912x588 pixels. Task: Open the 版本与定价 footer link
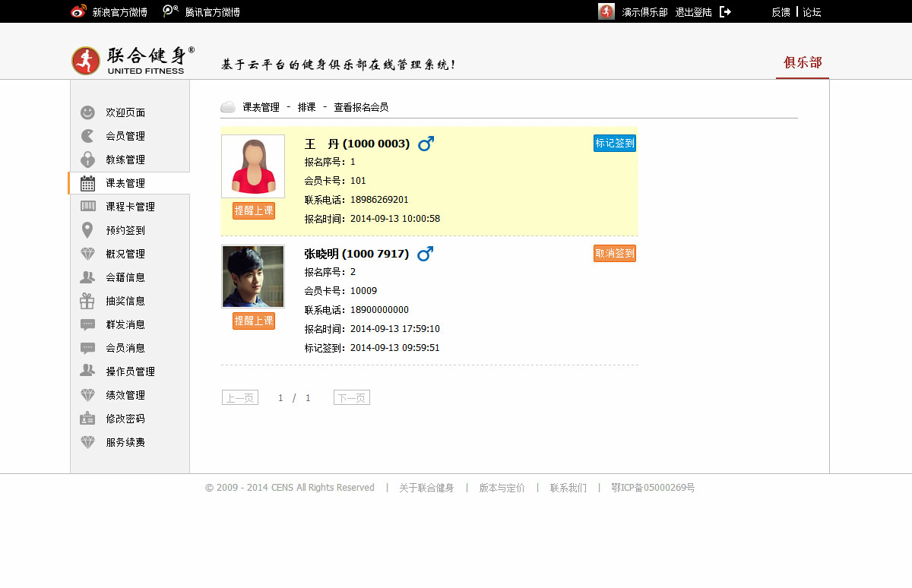(x=502, y=488)
